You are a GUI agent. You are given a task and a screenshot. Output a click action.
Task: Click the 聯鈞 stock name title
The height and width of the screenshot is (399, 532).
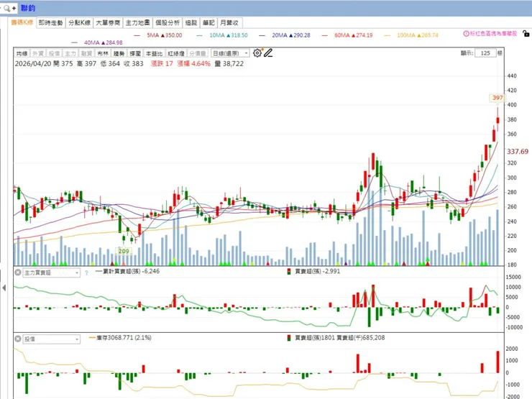(x=28, y=8)
